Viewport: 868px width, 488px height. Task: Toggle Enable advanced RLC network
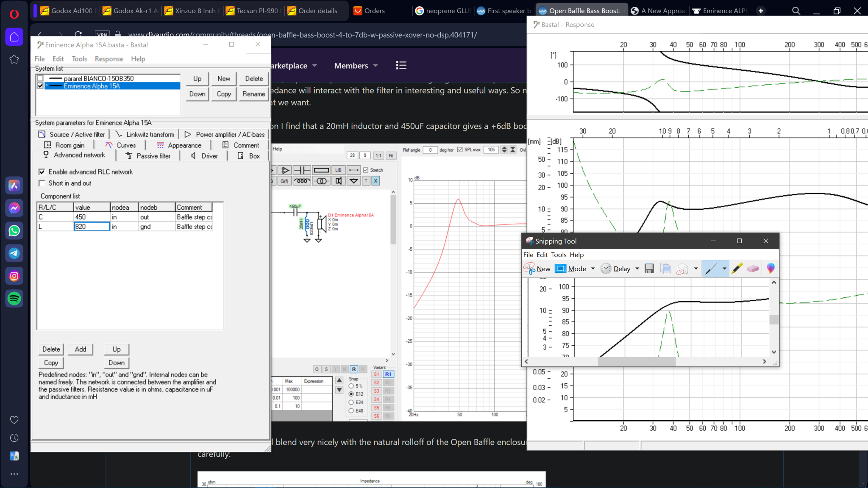[42, 172]
